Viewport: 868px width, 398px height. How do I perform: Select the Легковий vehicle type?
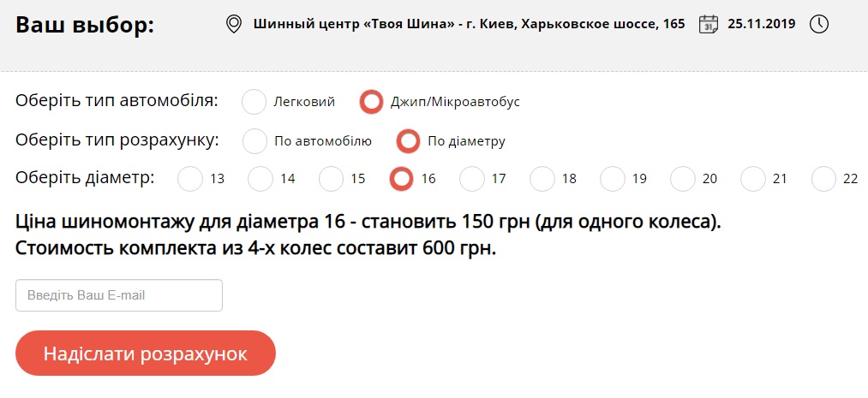[254, 102]
